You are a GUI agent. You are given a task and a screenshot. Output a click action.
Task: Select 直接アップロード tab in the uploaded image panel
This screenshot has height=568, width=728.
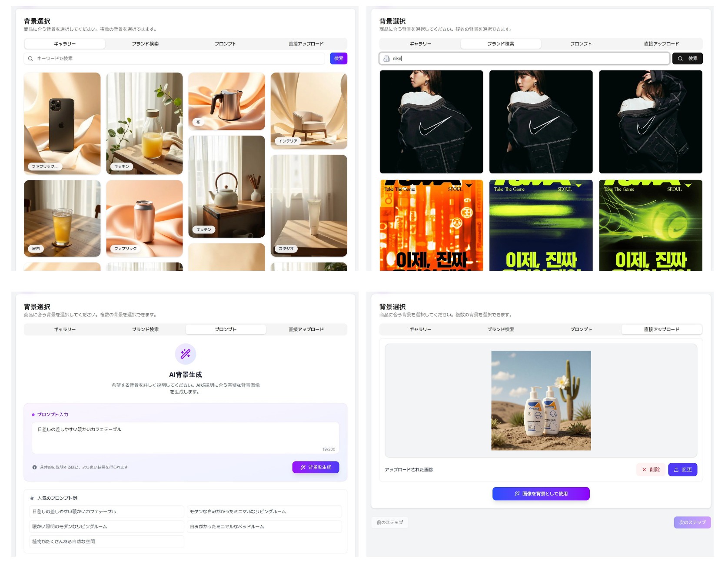662,329
